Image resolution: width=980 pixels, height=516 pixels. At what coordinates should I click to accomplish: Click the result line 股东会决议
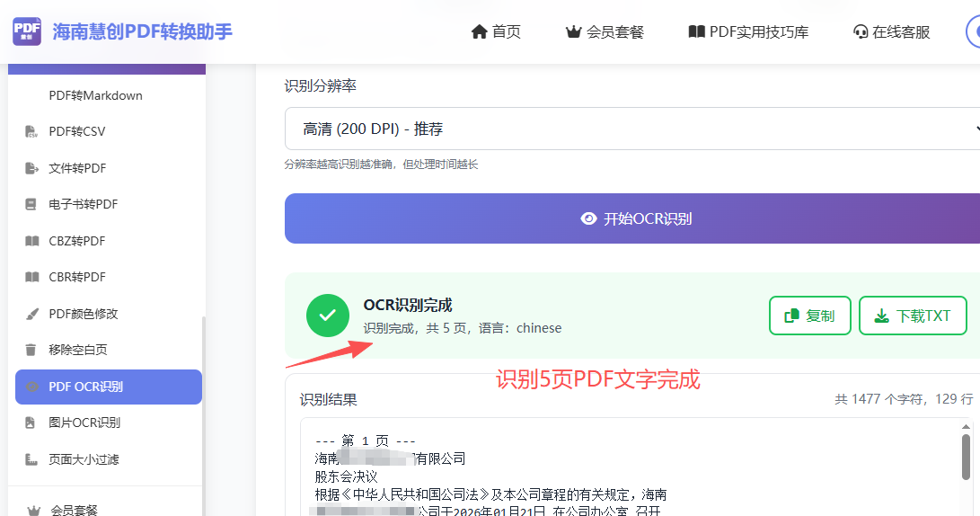[x=346, y=476]
